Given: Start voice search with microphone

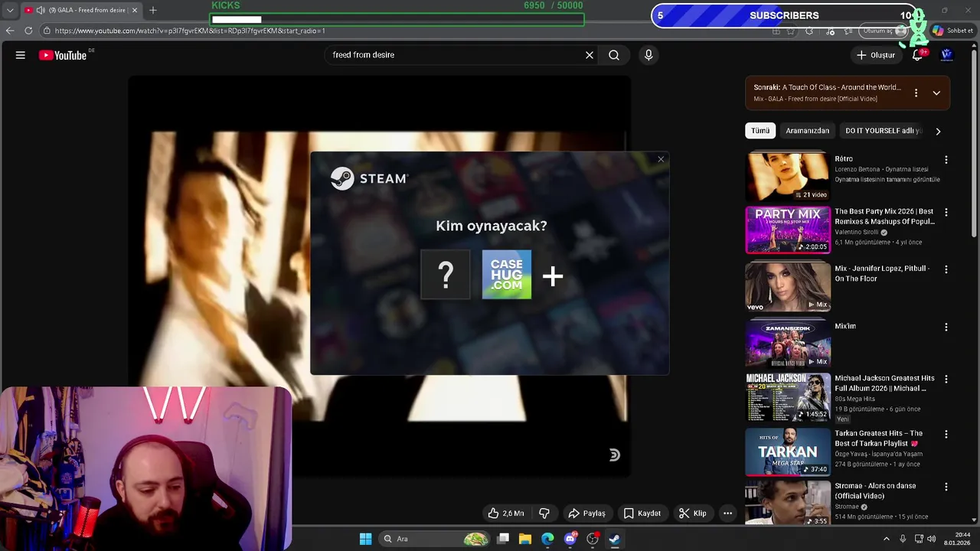Looking at the screenshot, I should pyautogui.click(x=648, y=55).
